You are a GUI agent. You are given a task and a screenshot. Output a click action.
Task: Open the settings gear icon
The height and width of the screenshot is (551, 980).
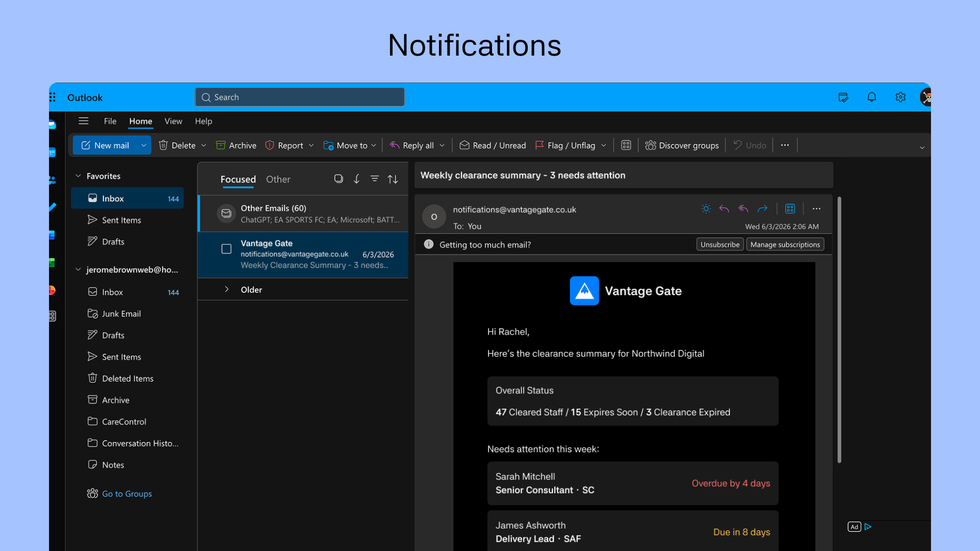900,97
